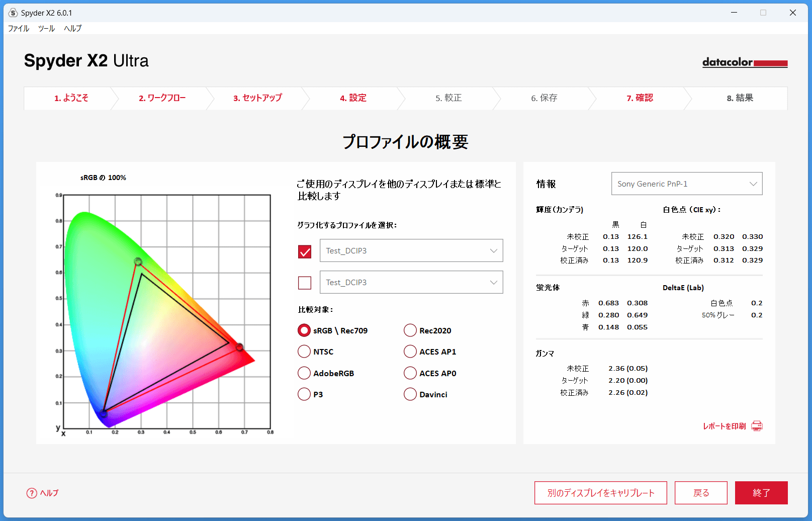
Task: Click the datacolor logo
Action: click(x=745, y=62)
